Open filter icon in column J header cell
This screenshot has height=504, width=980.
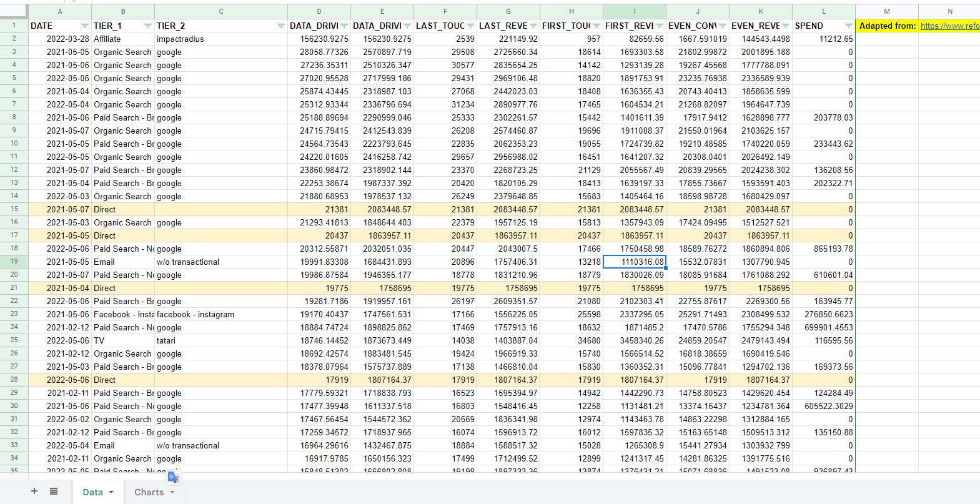click(722, 26)
